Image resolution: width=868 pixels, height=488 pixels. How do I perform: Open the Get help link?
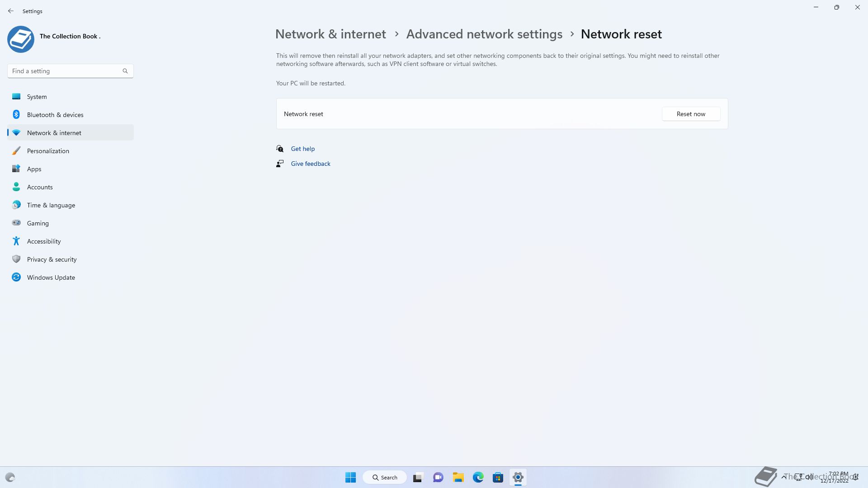[303, 149]
